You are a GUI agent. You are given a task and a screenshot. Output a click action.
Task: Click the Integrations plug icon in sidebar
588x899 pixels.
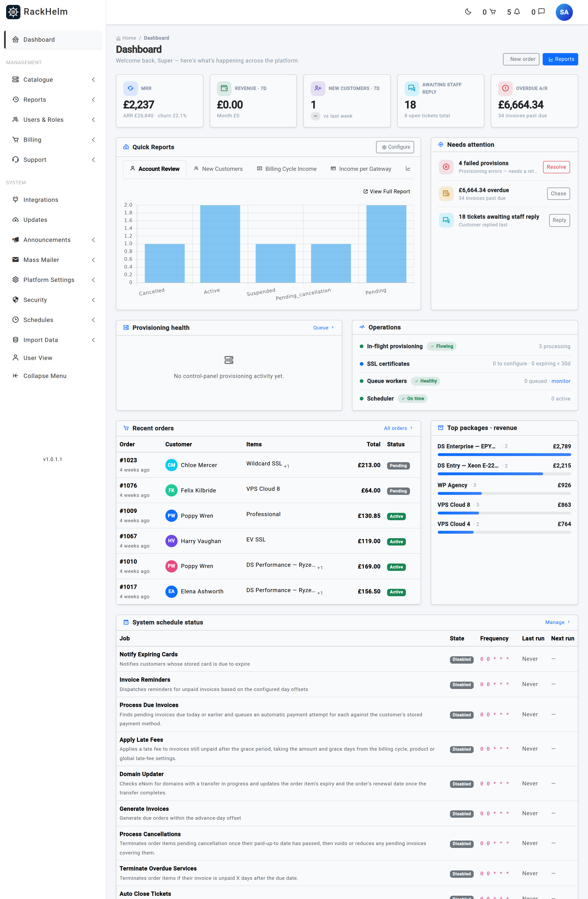point(16,199)
